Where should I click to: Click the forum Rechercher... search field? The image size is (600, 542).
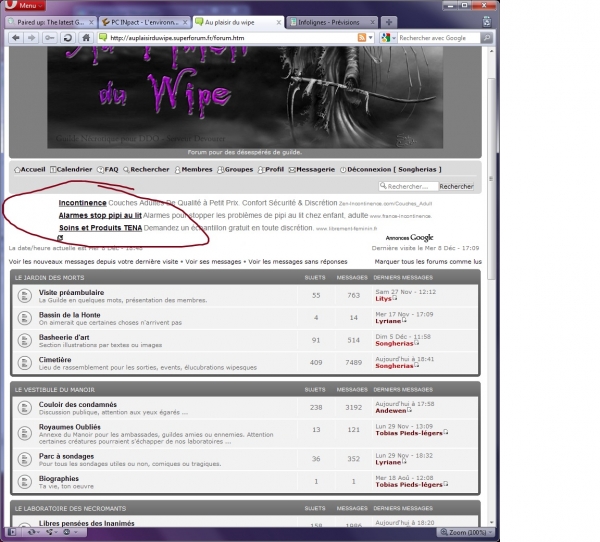[x=408, y=186]
